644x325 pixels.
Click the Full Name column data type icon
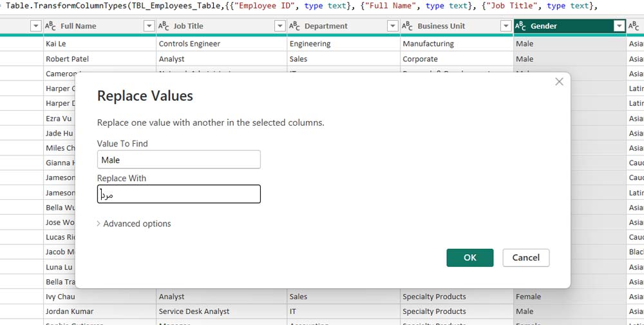click(50, 26)
